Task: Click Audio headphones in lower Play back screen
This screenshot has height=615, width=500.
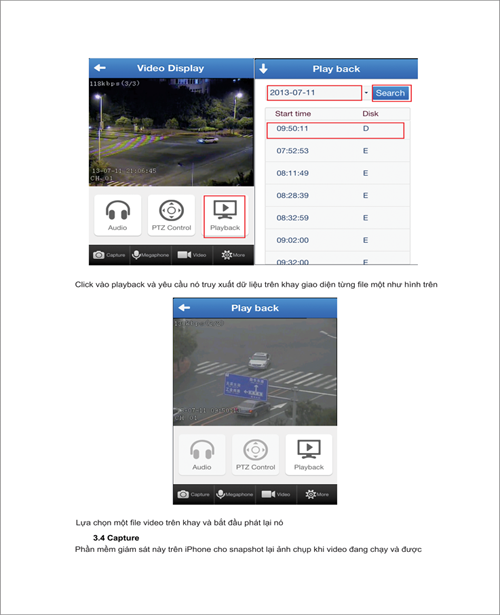Action: click(202, 455)
